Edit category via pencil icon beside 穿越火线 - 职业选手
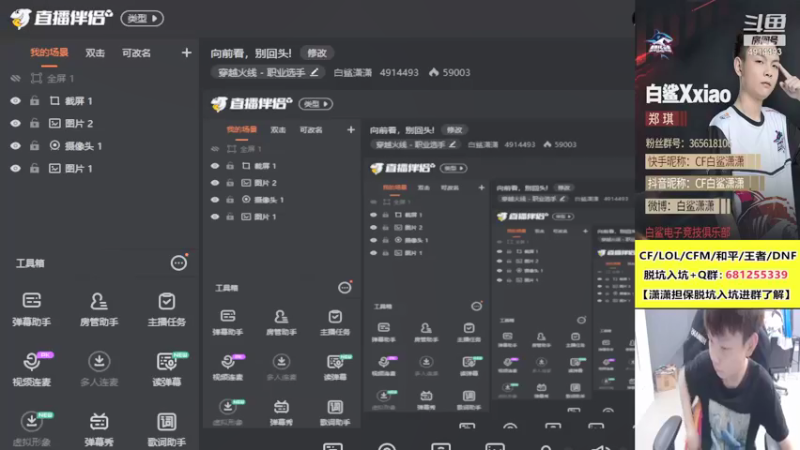Viewport: 800px width, 450px height. point(314,72)
